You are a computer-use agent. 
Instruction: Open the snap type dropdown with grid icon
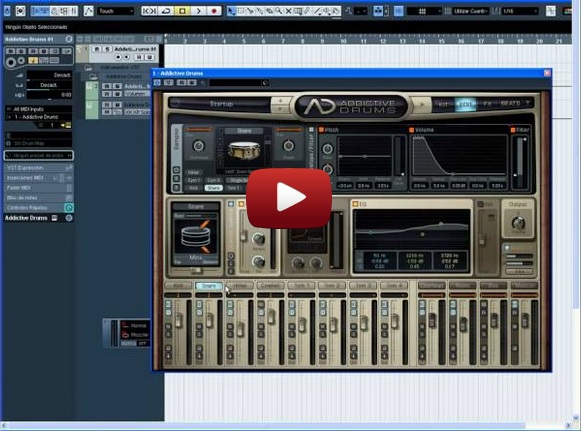[424, 11]
